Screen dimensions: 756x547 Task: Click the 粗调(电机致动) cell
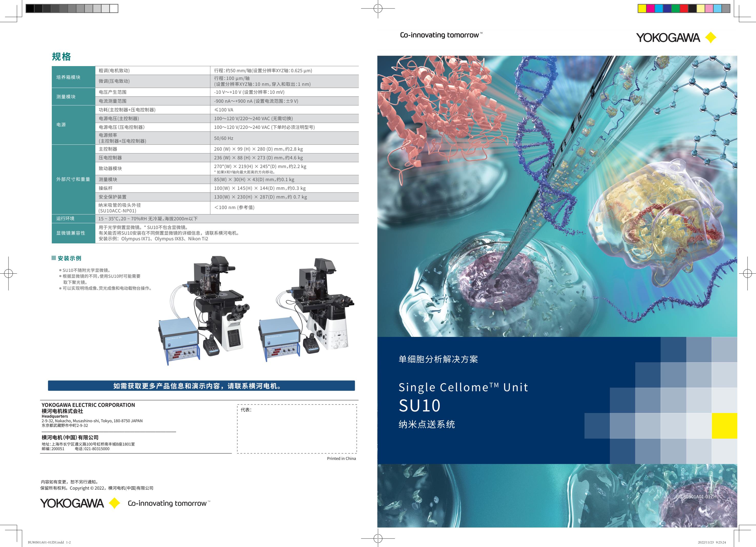tap(153, 71)
